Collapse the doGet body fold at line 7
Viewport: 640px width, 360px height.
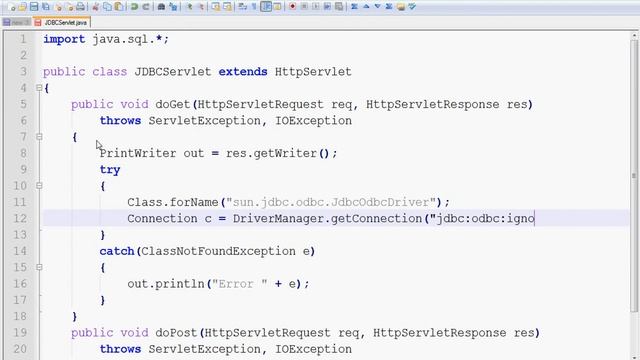pos(39,137)
